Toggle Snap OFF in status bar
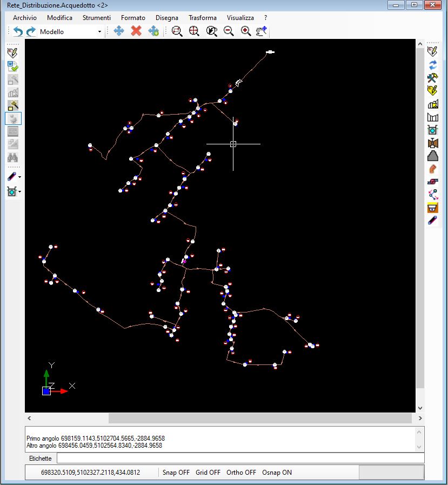Viewport: 448px width, 485px height. 176,472
